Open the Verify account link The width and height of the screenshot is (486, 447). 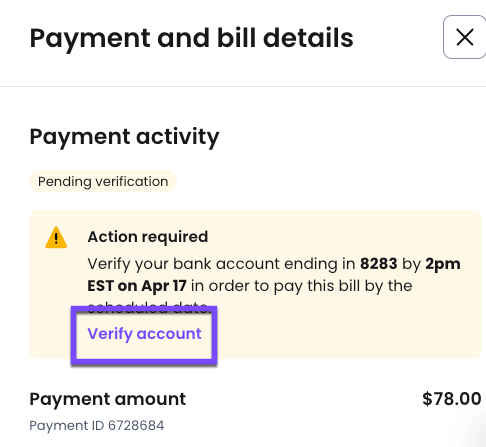pyautogui.click(x=144, y=334)
